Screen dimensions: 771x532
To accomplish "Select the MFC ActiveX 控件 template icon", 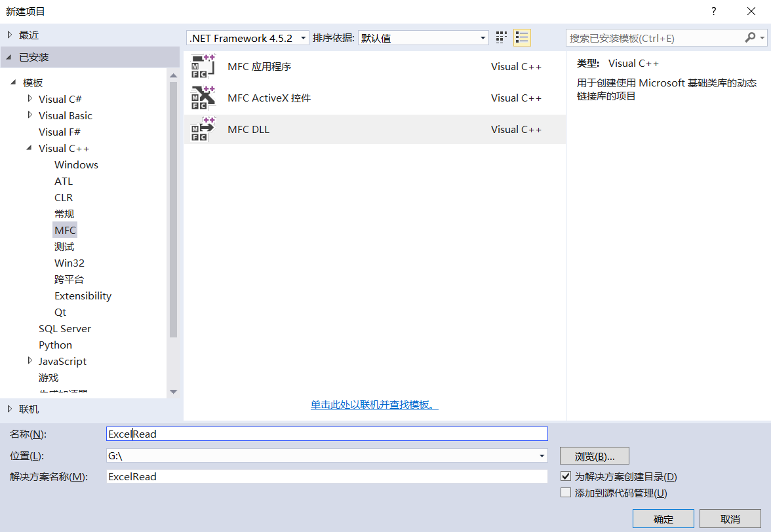I will pyautogui.click(x=203, y=98).
